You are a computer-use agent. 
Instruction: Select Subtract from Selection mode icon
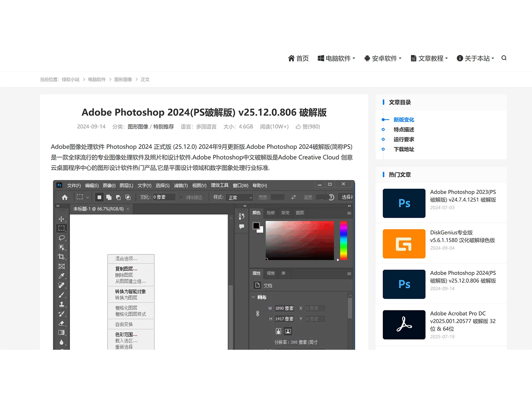(118, 197)
